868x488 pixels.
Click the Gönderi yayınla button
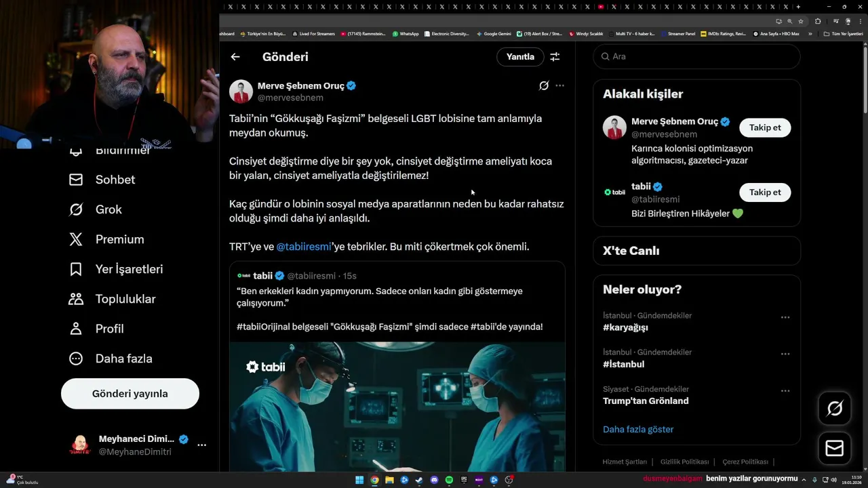[130, 394]
